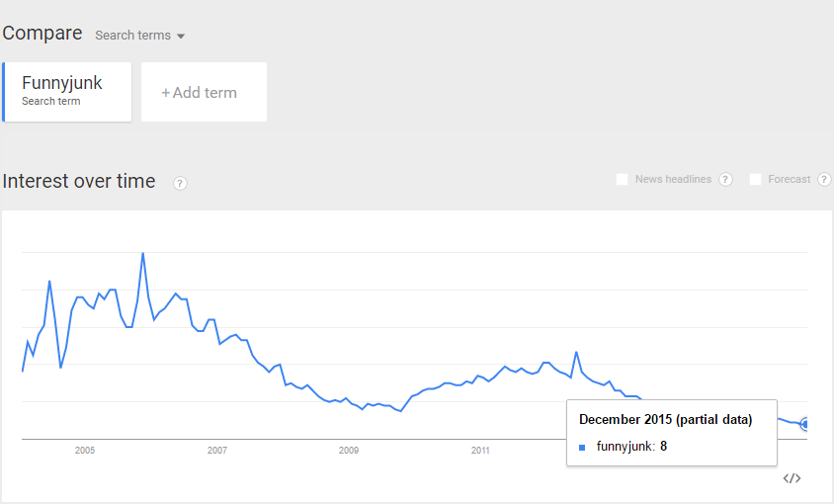Toggle the Forecast checkbox
Screen dimensions: 834x504
[x=755, y=180]
